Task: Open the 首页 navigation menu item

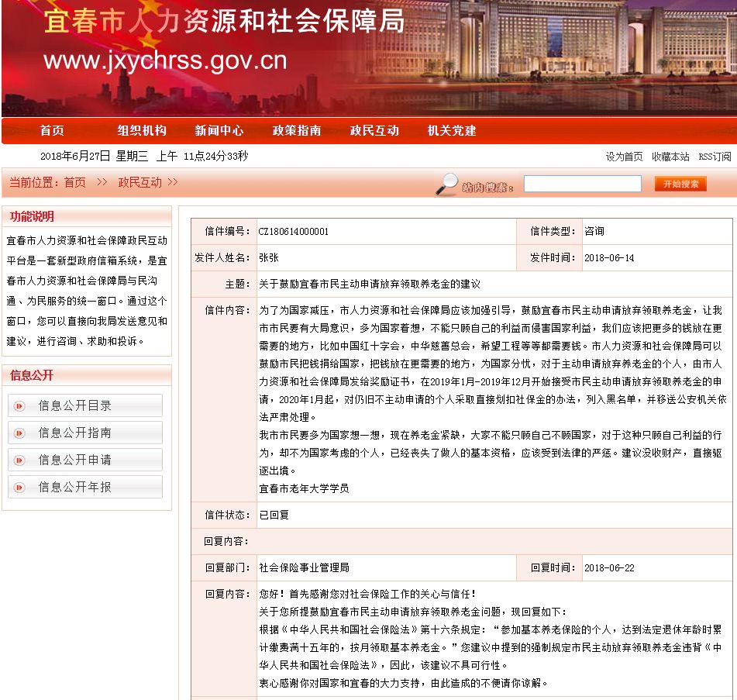Action: [x=52, y=130]
